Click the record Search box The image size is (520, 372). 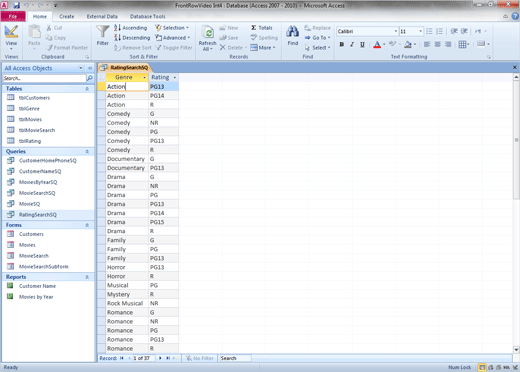pyautogui.click(x=235, y=358)
